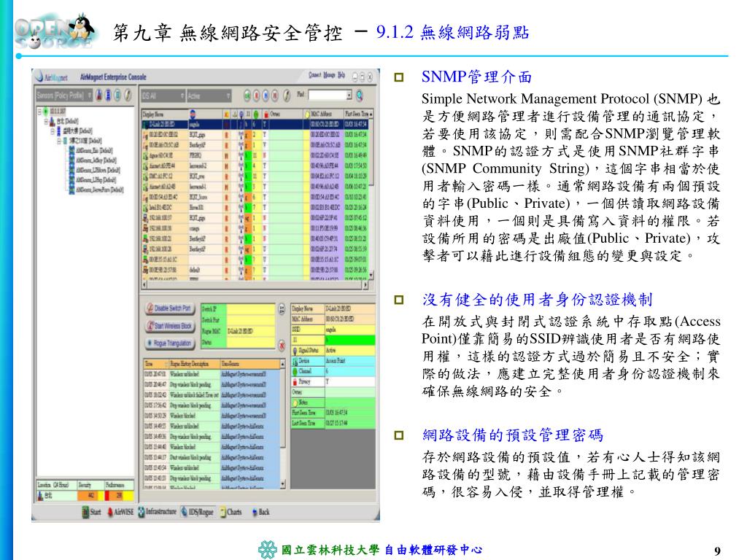Open the Manage menu

[x=330, y=75]
